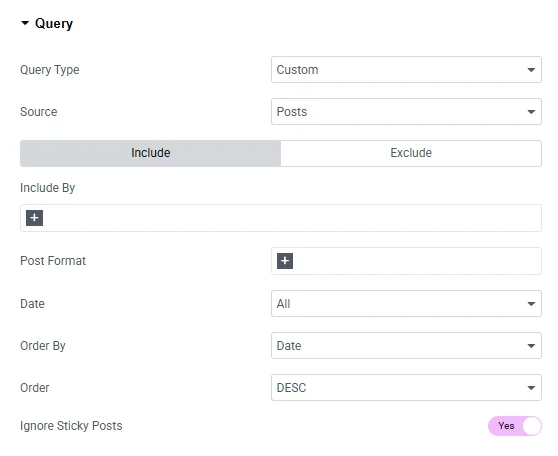Open the Query Type dropdown
Image resolution: width=558 pixels, height=456 pixels.
pos(406,70)
